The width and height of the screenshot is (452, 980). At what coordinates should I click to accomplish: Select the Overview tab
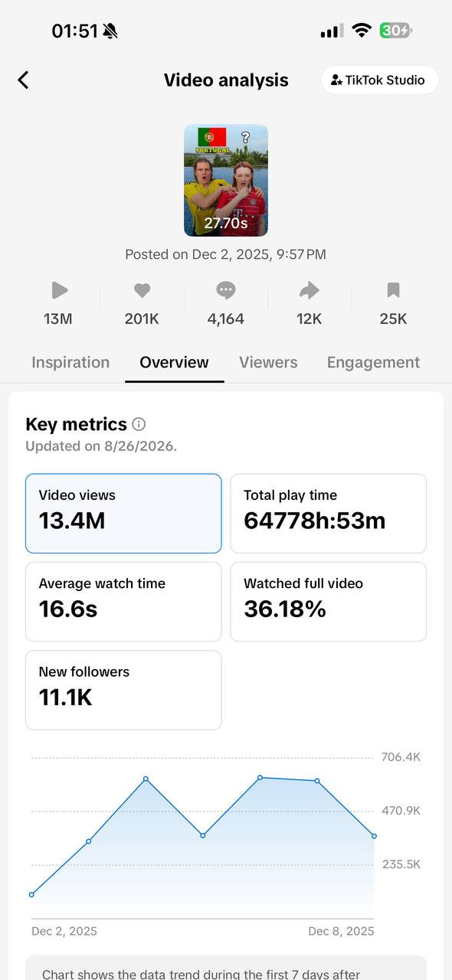pyautogui.click(x=174, y=362)
